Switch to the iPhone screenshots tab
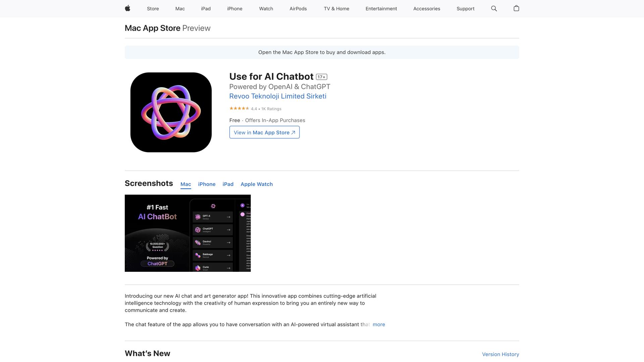 (x=207, y=184)
